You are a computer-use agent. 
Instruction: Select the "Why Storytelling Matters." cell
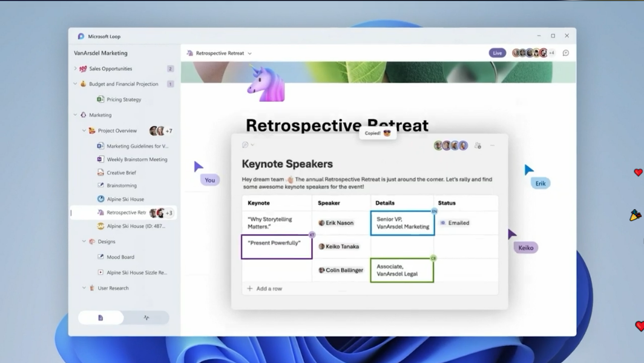point(277,223)
